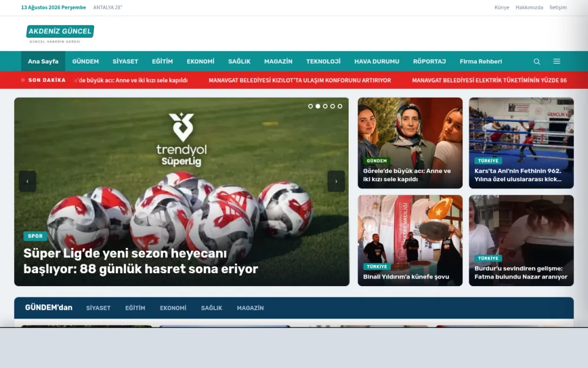Click the SON DAKİKA label
The height and width of the screenshot is (368, 588).
tap(47, 80)
